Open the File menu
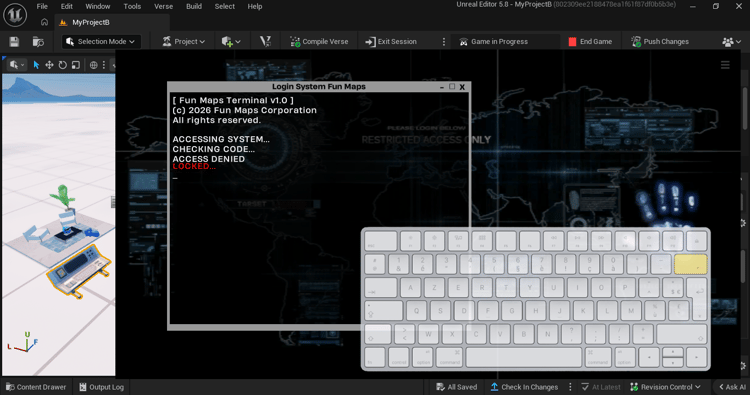Screen dimensions: 750x395 (x=42, y=6)
